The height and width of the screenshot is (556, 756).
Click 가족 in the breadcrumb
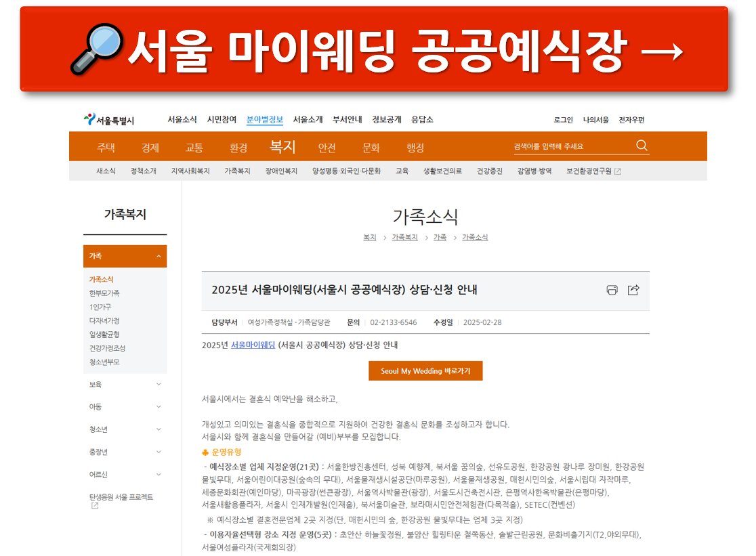pyautogui.click(x=440, y=237)
